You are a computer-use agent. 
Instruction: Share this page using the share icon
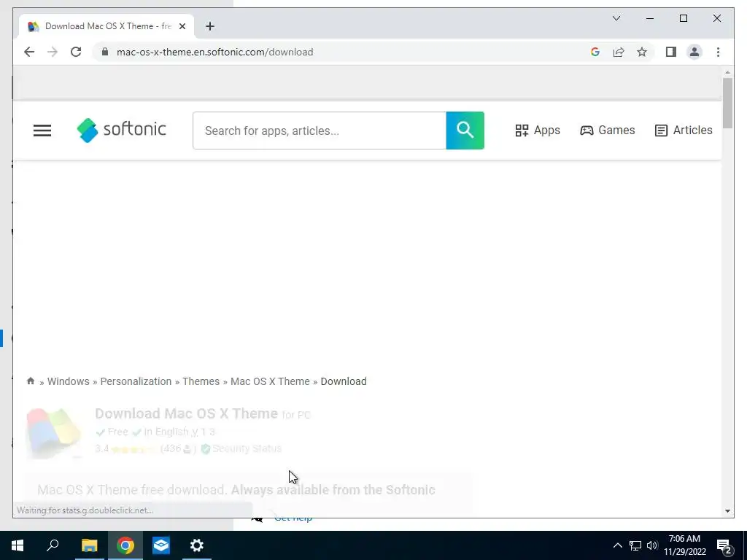[x=619, y=52]
